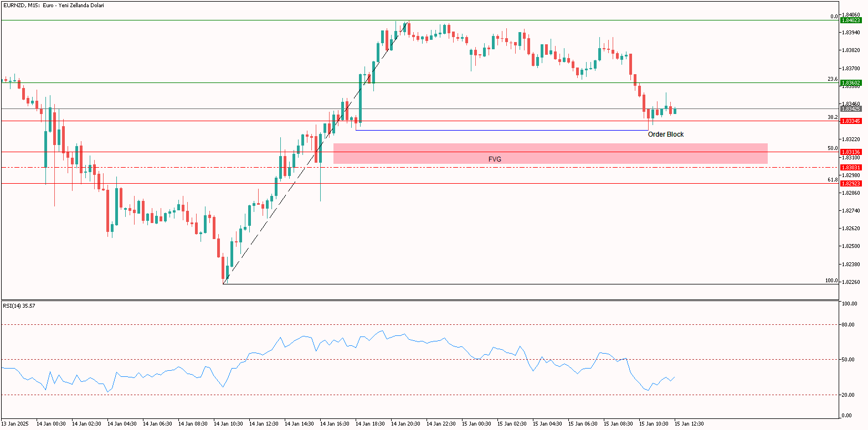
Task: Click the 14 Jan 06:30 time label
Action: [x=158, y=424]
